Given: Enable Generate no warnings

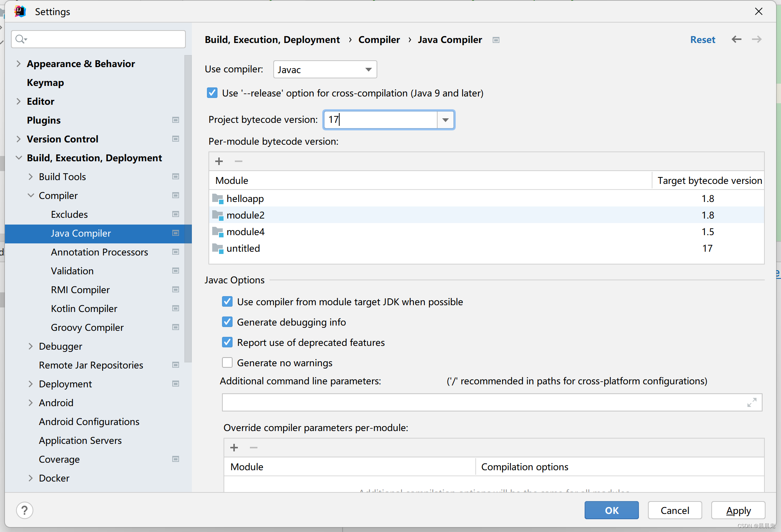Looking at the screenshot, I should pos(227,362).
